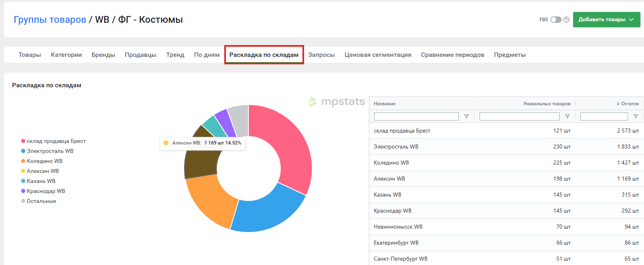Click the 315 шт remainder cell
The height and width of the screenshot is (265, 644).
630,195
